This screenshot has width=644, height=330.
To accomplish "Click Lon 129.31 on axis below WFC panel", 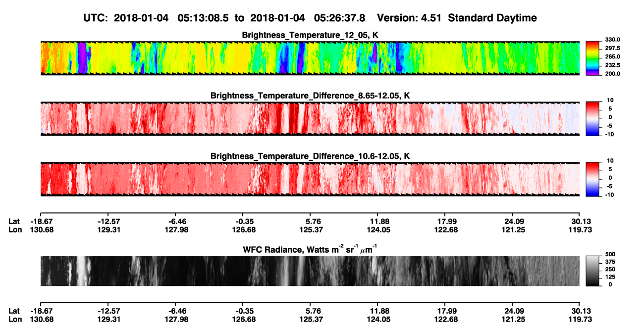I will (107, 320).
